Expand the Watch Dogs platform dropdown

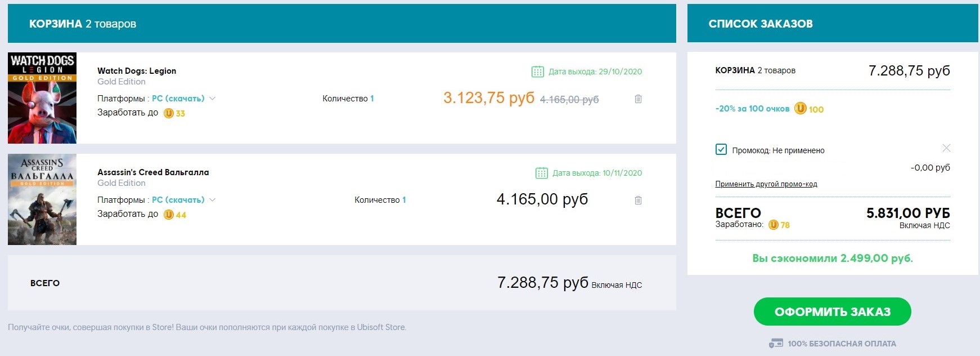pyautogui.click(x=213, y=99)
